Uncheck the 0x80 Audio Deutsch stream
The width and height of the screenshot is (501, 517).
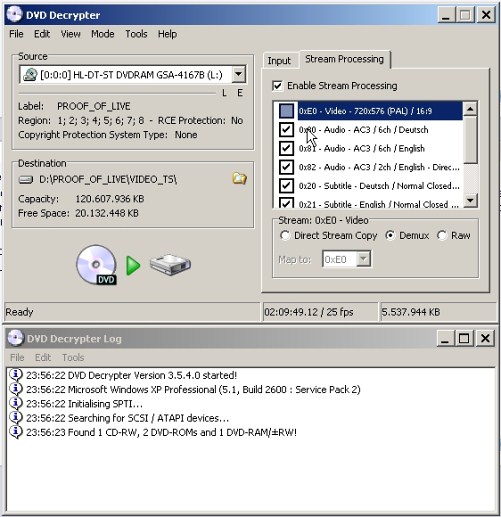[286, 129]
